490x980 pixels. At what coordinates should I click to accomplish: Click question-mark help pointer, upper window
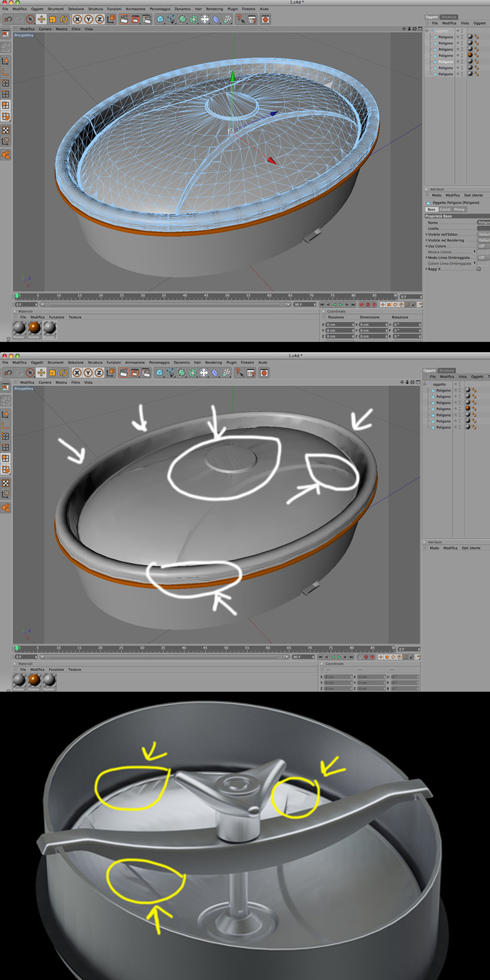(x=241, y=19)
